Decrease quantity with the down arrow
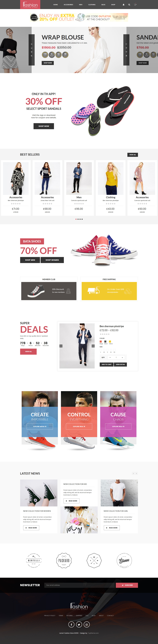This screenshot has width=158, height=644. pyautogui.click(x=110, y=357)
